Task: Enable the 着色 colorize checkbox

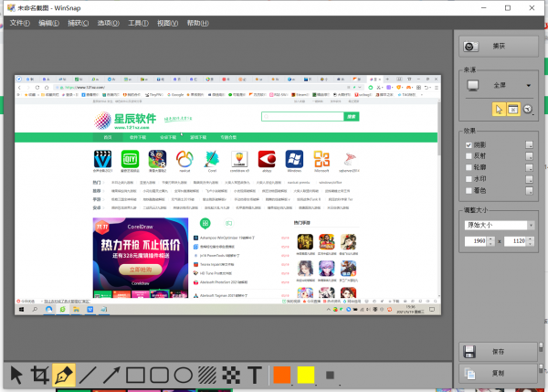Action: [469, 191]
